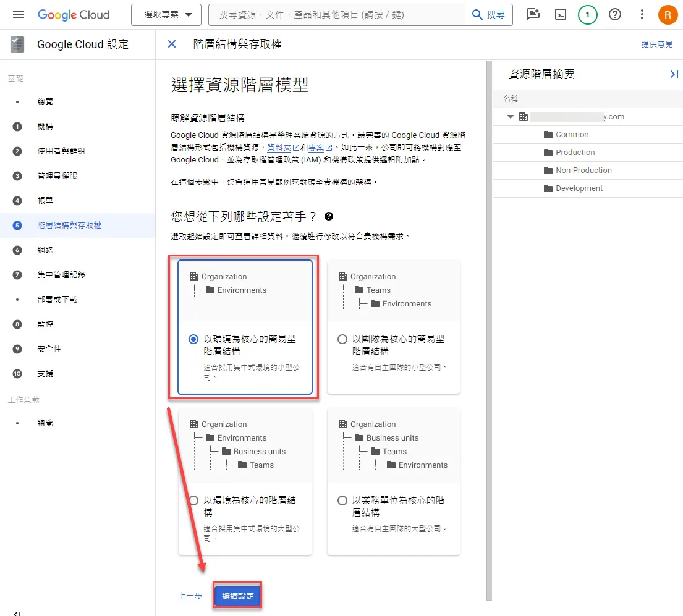
Task: Go to step 3 管理員權限
Action: click(x=77, y=176)
